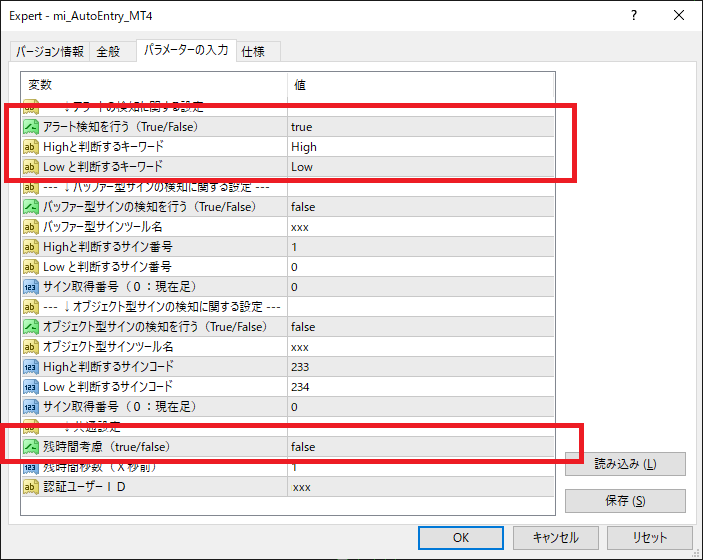Click the ab icon beside バッファー型サインツール名
The height and width of the screenshot is (560, 703).
[31, 227]
